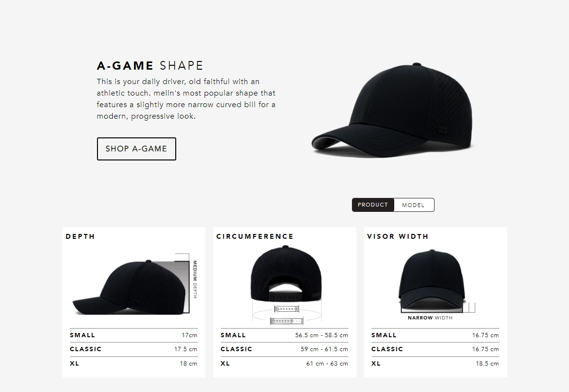Click the XL depth 18 cm value
569x392 pixels.
pyautogui.click(x=188, y=364)
